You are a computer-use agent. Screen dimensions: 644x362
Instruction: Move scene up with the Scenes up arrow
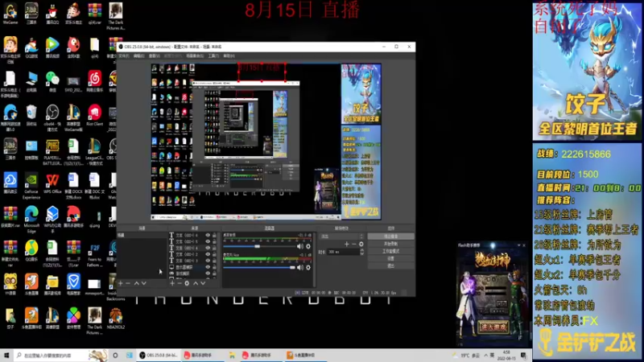tap(136, 283)
